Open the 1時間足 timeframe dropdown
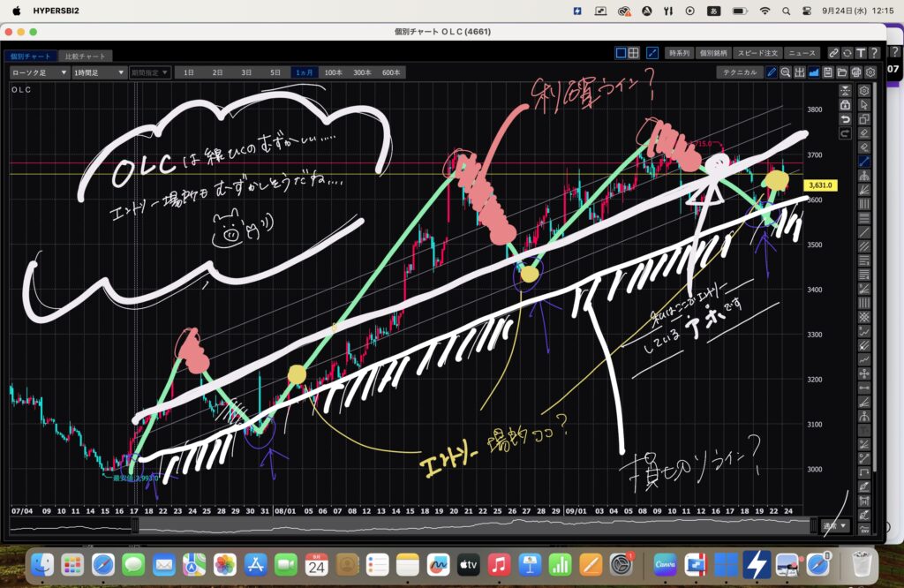Screen dimensions: 904x588 click(x=99, y=72)
